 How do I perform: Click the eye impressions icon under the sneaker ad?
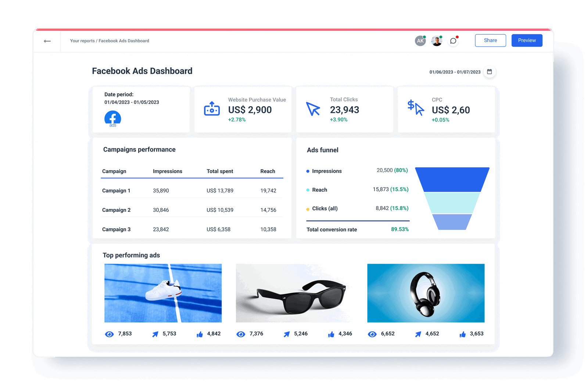[109, 334]
